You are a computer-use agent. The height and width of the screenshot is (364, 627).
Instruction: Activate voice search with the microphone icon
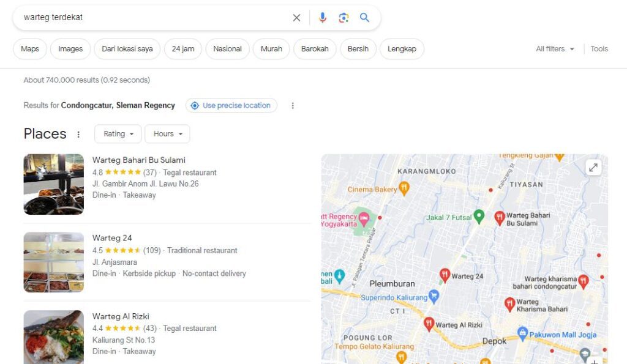coord(323,18)
